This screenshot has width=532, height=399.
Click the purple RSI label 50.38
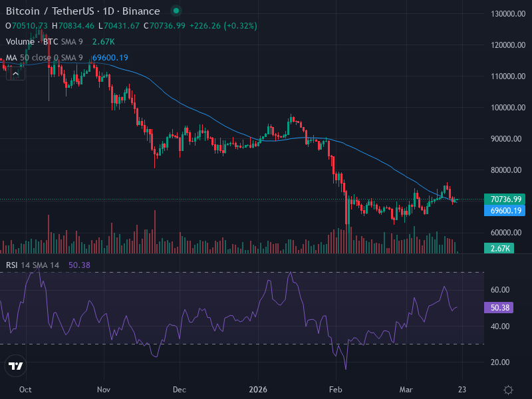tap(499, 308)
